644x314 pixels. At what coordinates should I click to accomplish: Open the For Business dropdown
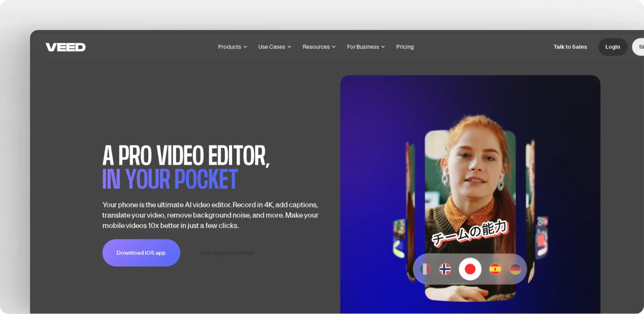[x=366, y=47]
